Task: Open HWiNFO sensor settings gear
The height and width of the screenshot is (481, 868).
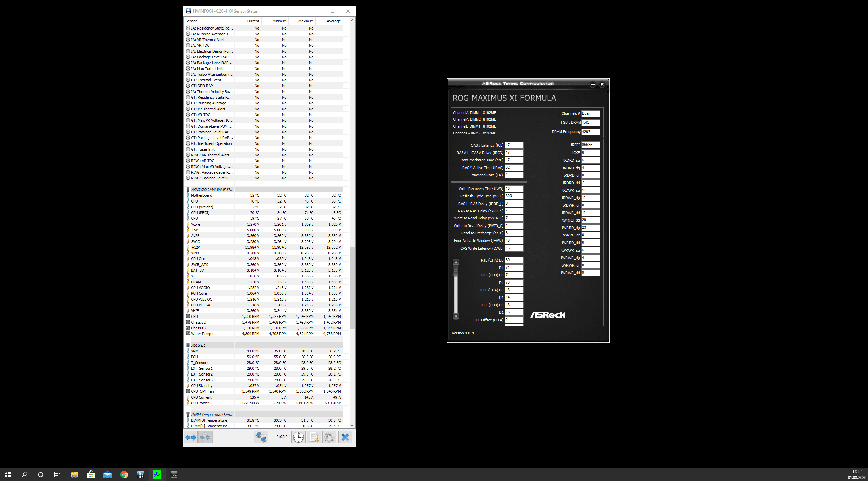Action: tap(329, 437)
